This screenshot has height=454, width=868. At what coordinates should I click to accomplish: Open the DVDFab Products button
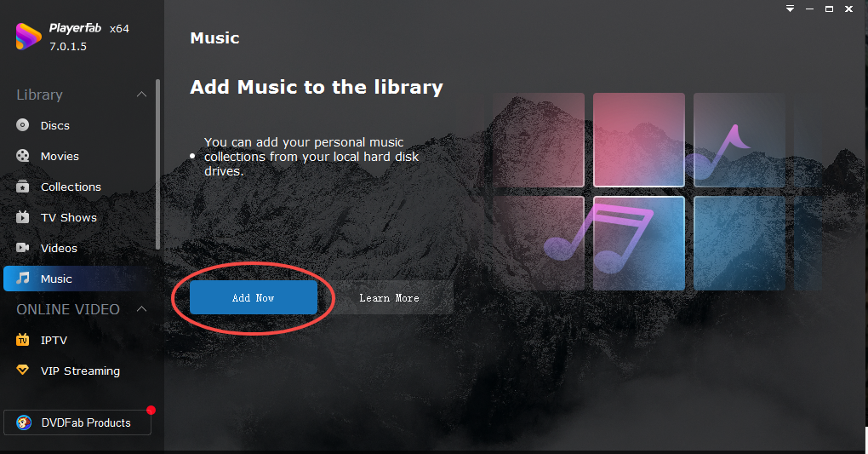[77, 423]
